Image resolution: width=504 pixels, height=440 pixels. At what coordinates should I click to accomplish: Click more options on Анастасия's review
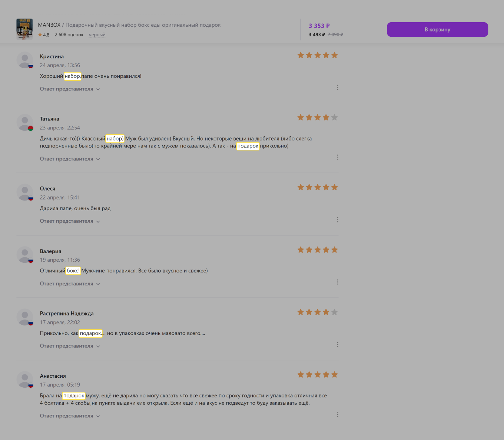pos(337,414)
